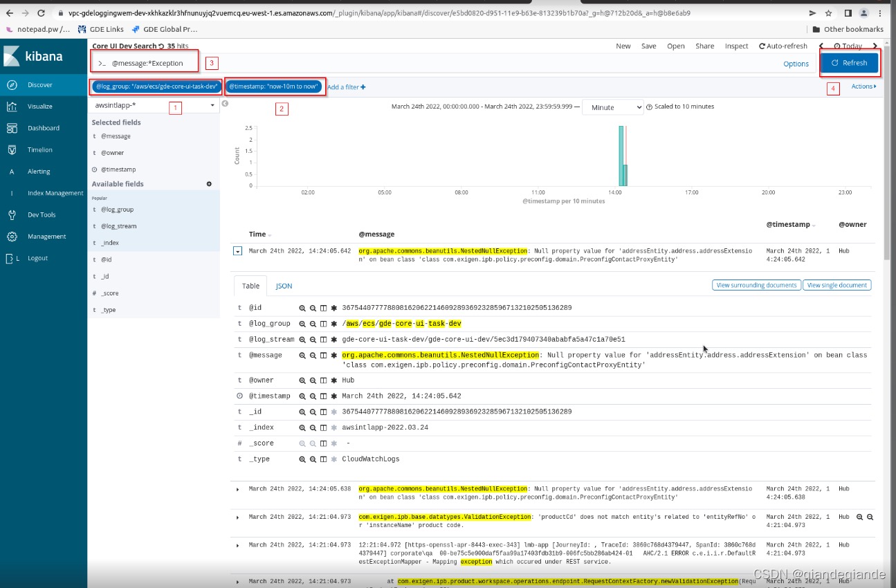
Task: Click Share in the top menu
Action: (704, 46)
